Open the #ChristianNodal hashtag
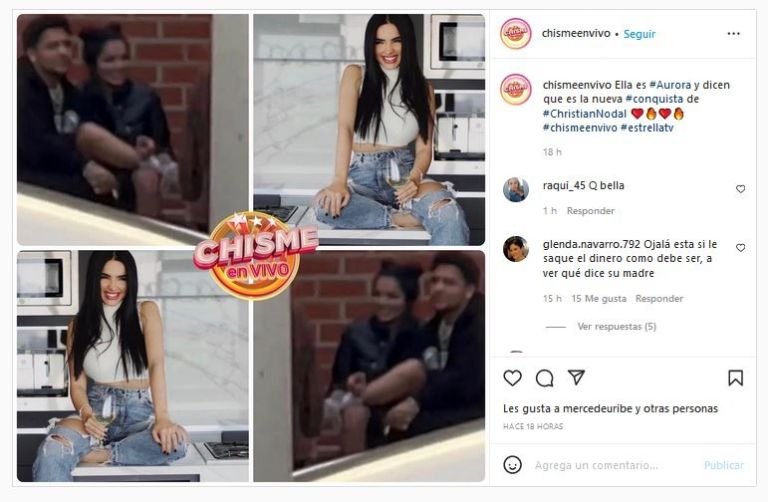Viewport: 768px width, 502px height. tap(584, 114)
